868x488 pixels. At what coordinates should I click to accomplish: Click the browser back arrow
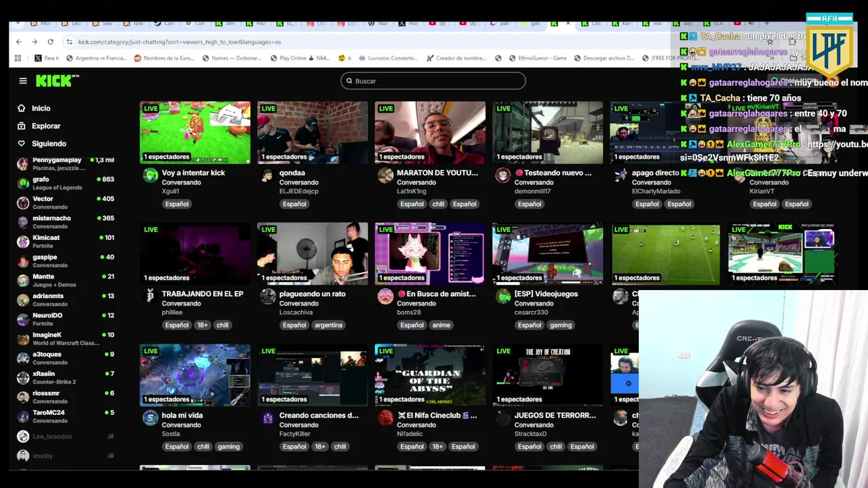click(18, 42)
